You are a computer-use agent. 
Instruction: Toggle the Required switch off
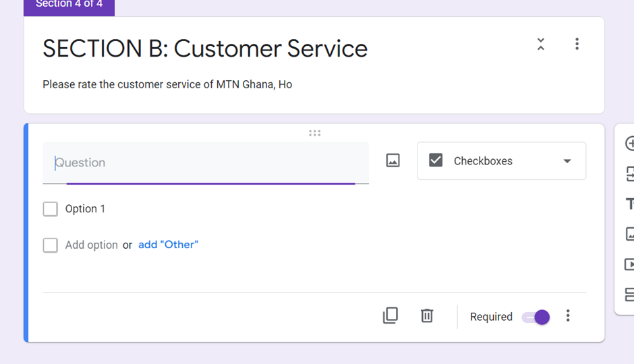point(536,317)
